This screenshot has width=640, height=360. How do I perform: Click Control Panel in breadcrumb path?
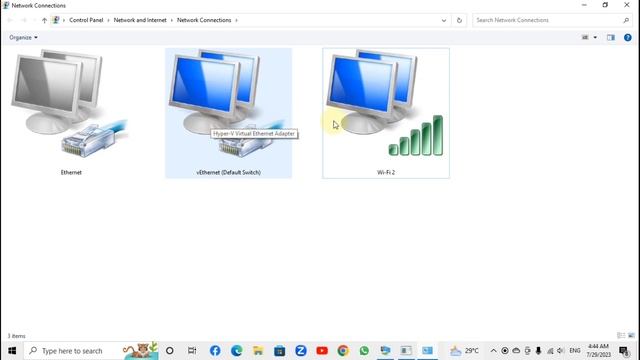pyautogui.click(x=86, y=20)
